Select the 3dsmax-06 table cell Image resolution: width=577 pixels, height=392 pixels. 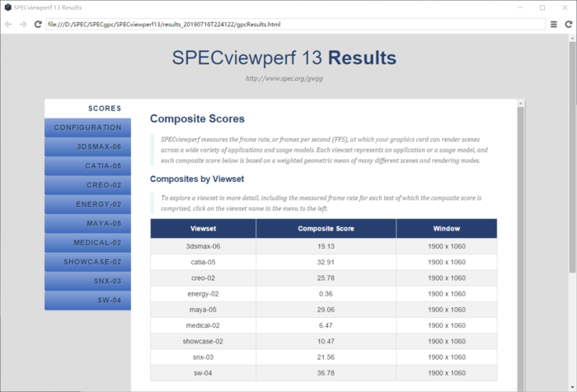pos(203,246)
